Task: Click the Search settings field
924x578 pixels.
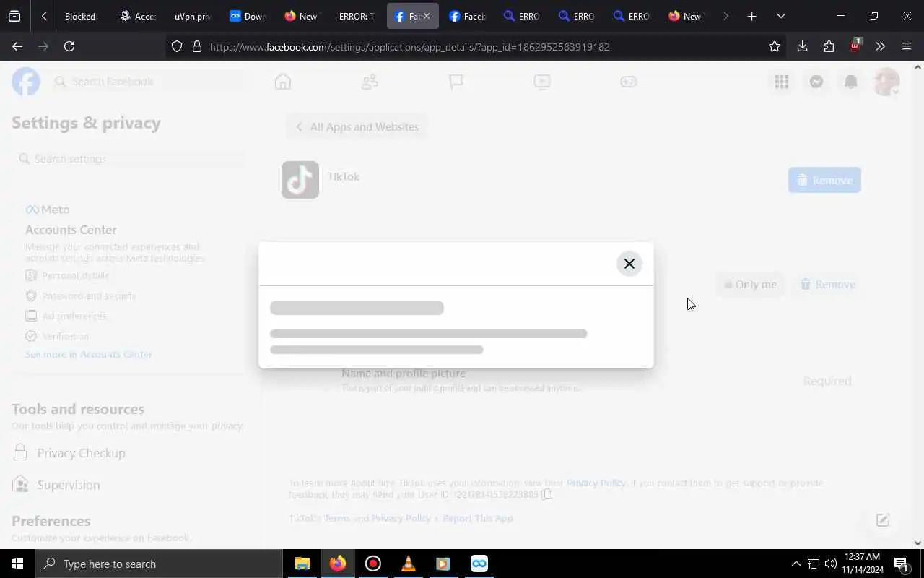Action: 130,159
